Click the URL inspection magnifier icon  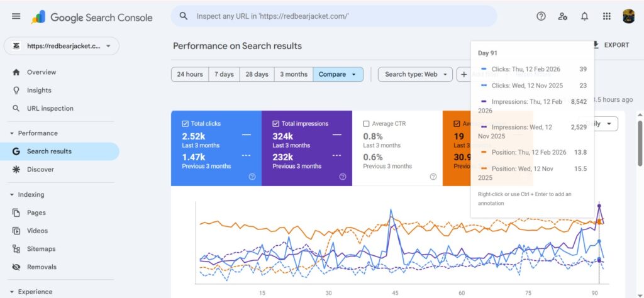16,109
